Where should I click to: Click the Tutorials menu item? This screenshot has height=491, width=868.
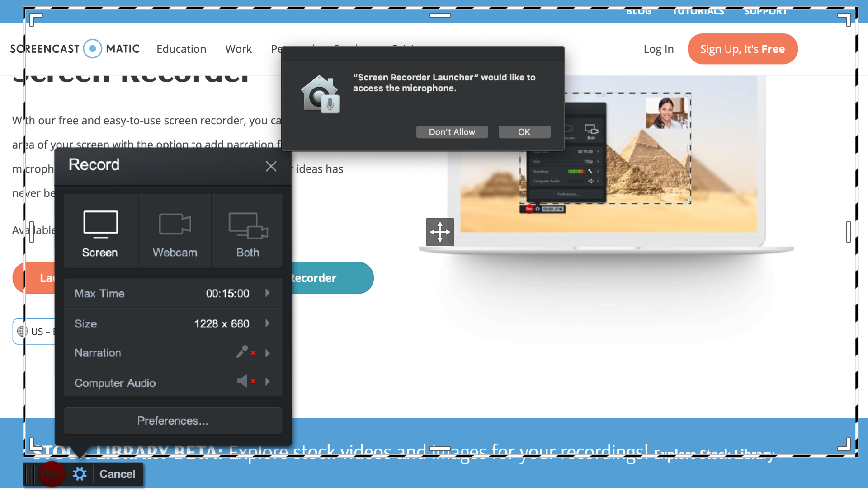pyautogui.click(x=697, y=10)
